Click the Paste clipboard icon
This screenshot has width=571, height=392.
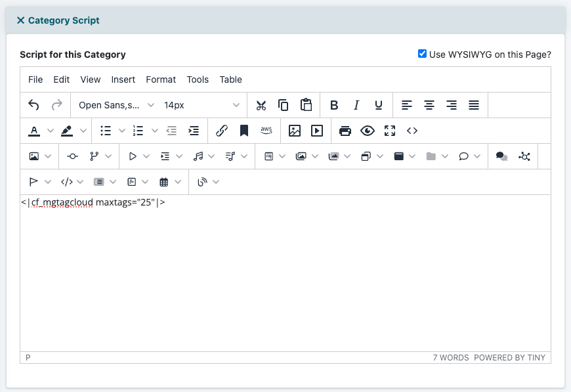[x=306, y=105]
